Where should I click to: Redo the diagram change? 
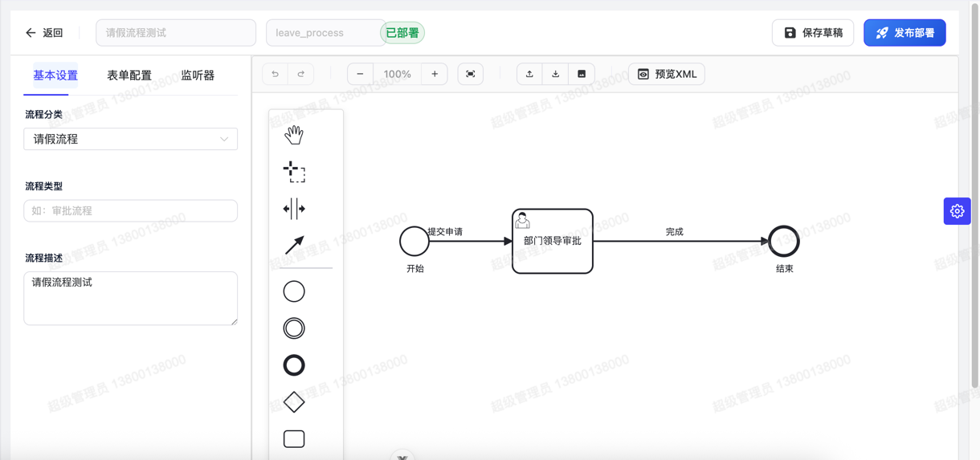pyautogui.click(x=301, y=74)
